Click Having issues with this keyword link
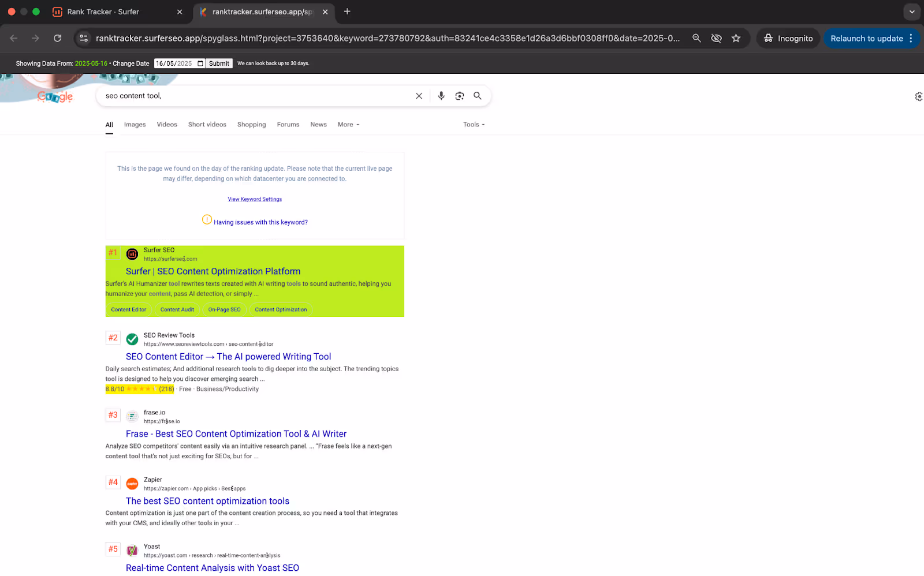This screenshot has width=924, height=576. 260,222
